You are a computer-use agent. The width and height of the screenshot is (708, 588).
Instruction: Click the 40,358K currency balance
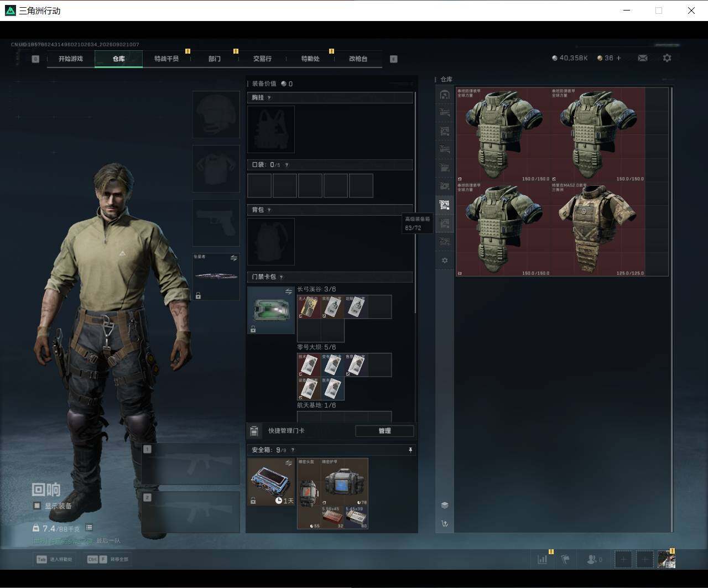point(570,58)
